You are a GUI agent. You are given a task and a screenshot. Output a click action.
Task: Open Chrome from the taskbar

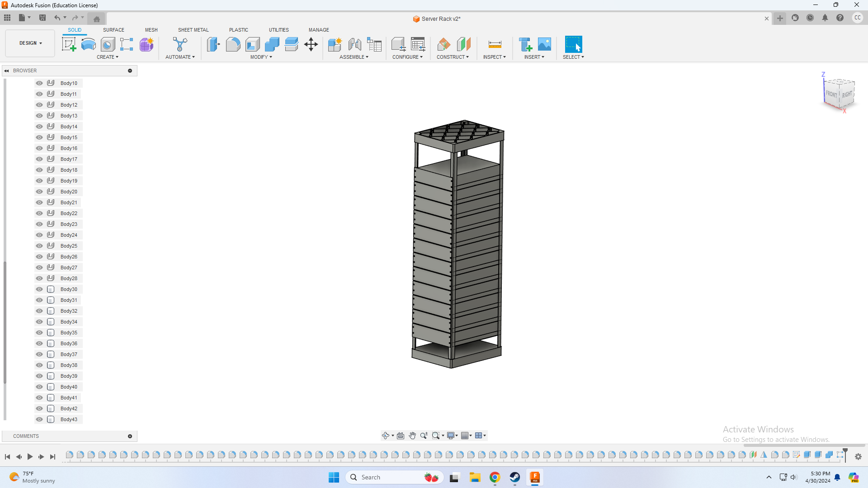(495, 477)
